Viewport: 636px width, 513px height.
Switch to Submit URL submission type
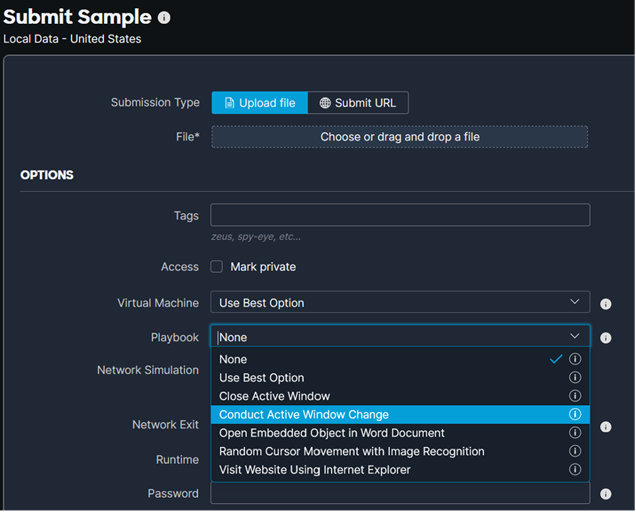tap(358, 103)
